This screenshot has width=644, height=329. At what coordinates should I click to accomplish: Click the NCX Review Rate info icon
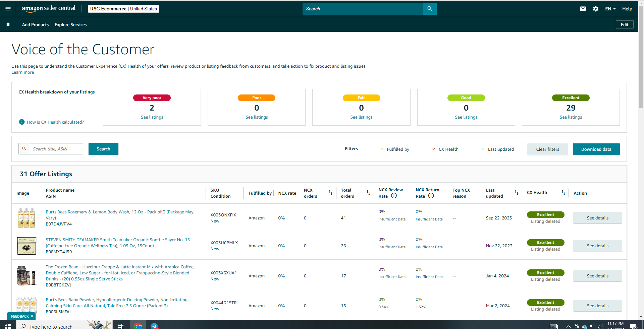[x=394, y=196]
